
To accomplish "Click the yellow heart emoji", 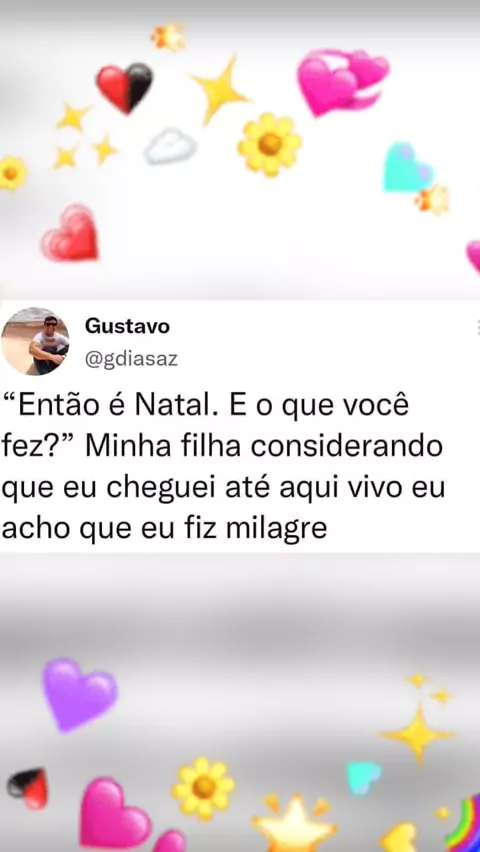I will (x=399, y=838).
